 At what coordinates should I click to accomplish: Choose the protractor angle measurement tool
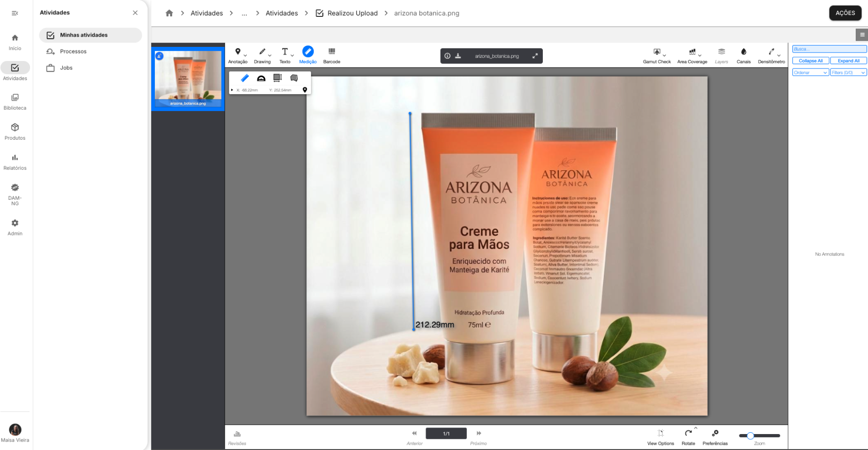coord(261,78)
